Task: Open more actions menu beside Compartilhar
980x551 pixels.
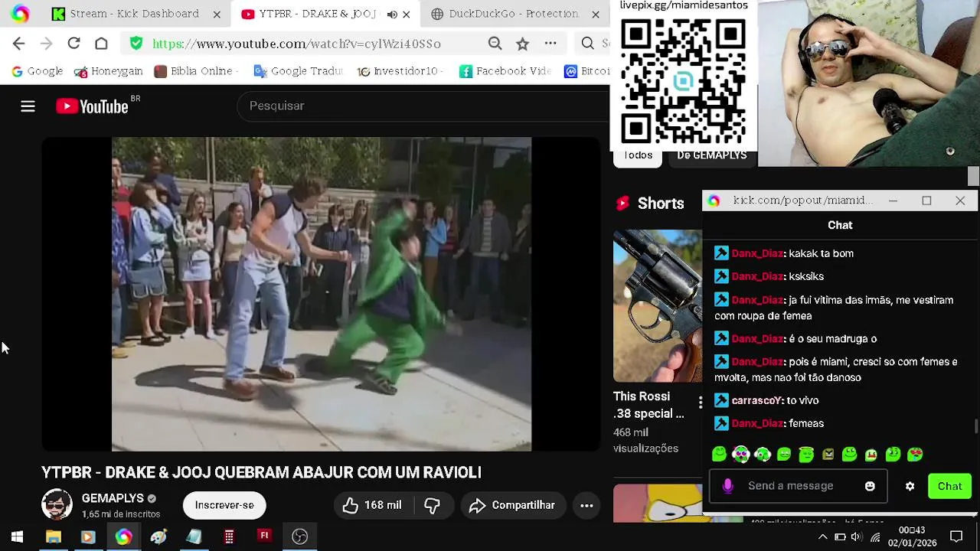Action: [x=586, y=505]
